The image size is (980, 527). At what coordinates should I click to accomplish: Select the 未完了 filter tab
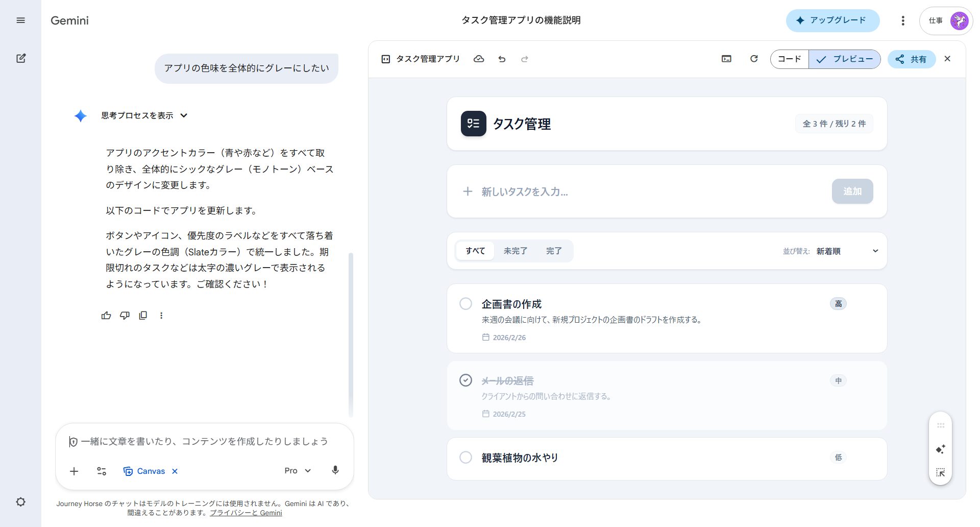[x=515, y=251]
